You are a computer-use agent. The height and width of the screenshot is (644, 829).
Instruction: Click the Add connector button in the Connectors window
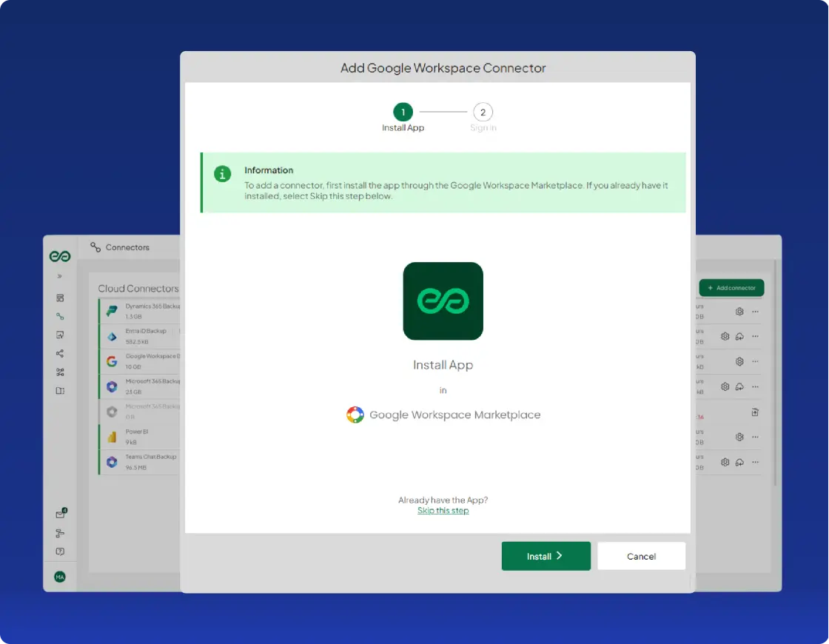731,288
